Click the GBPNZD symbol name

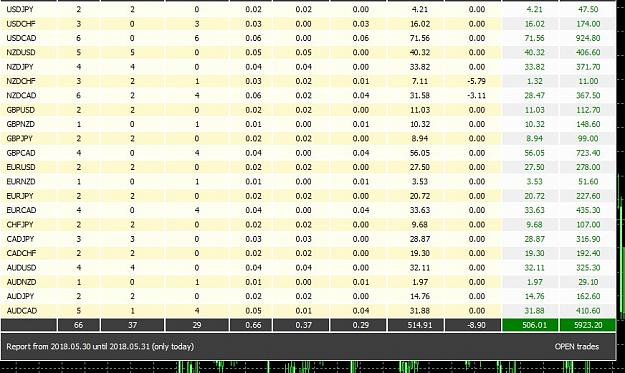(21, 124)
